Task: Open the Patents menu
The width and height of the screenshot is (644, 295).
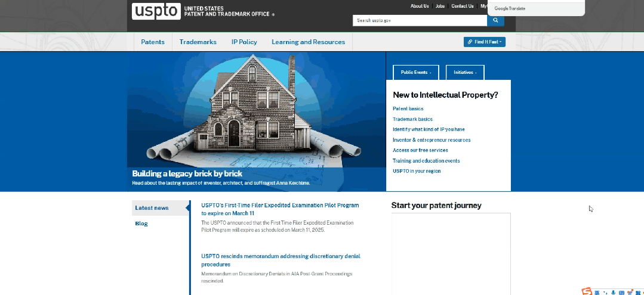Action: (153, 42)
